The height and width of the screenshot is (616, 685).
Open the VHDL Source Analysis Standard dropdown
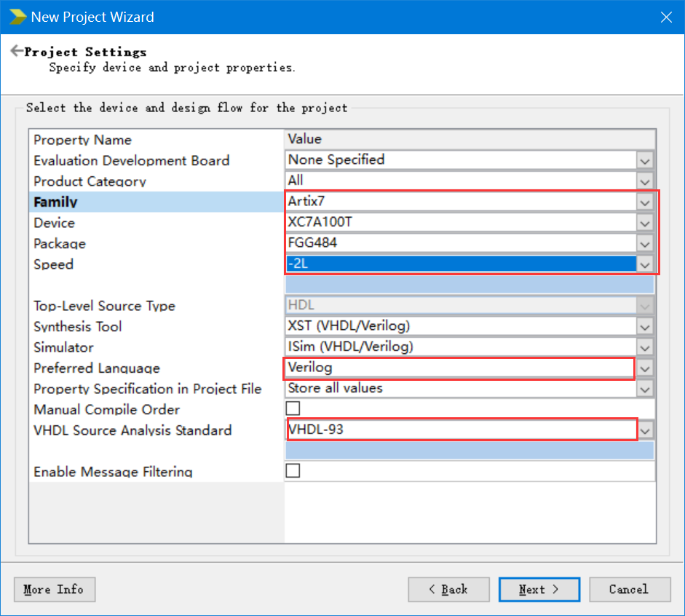click(x=645, y=431)
